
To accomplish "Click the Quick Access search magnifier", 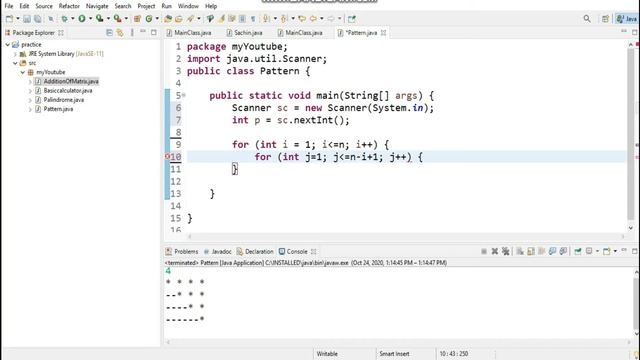I will point(587,18).
